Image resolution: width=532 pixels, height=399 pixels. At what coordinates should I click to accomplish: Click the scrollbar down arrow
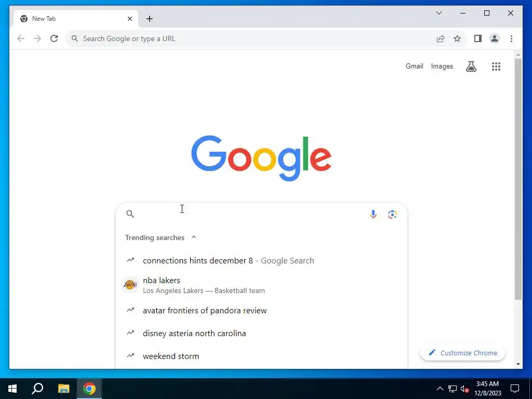point(518,364)
